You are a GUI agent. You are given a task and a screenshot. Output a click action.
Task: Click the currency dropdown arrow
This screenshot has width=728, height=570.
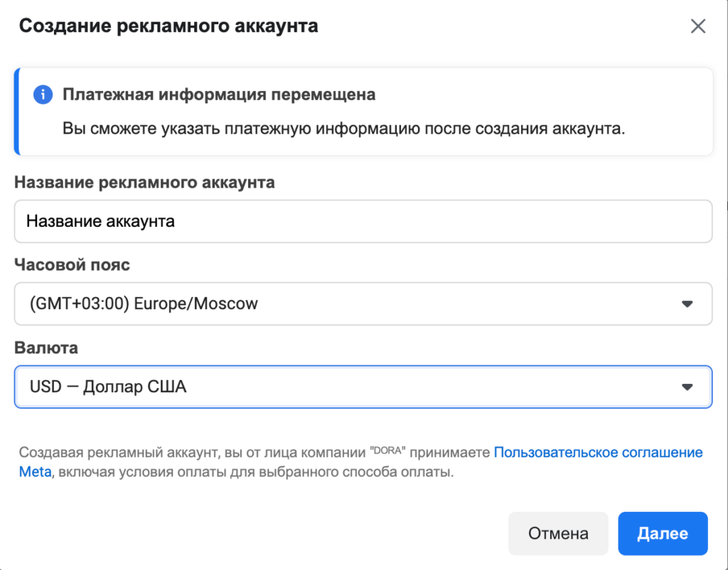point(687,387)
